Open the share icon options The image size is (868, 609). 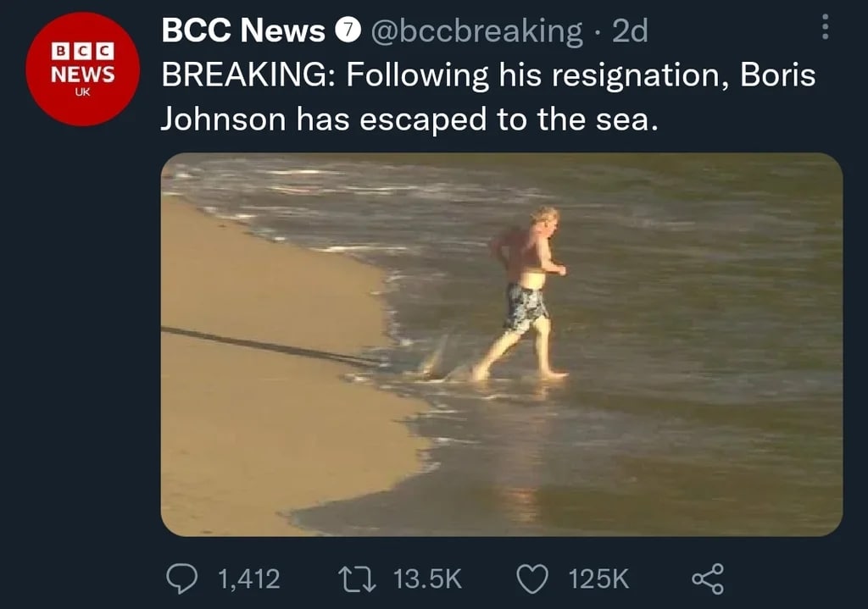tap(708, 579)
